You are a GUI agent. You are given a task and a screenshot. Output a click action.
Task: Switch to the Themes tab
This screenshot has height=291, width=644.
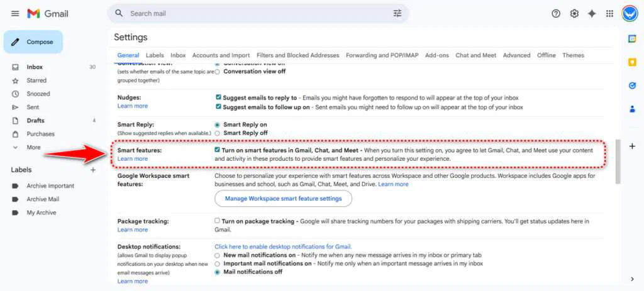point(573,55)
